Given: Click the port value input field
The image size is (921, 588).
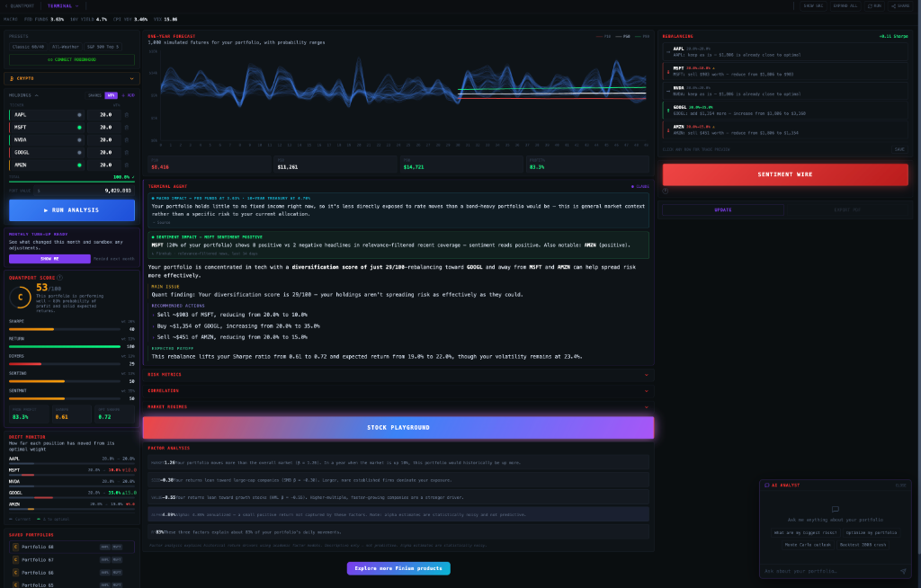Looking at the screenshot, I should 84,191.
